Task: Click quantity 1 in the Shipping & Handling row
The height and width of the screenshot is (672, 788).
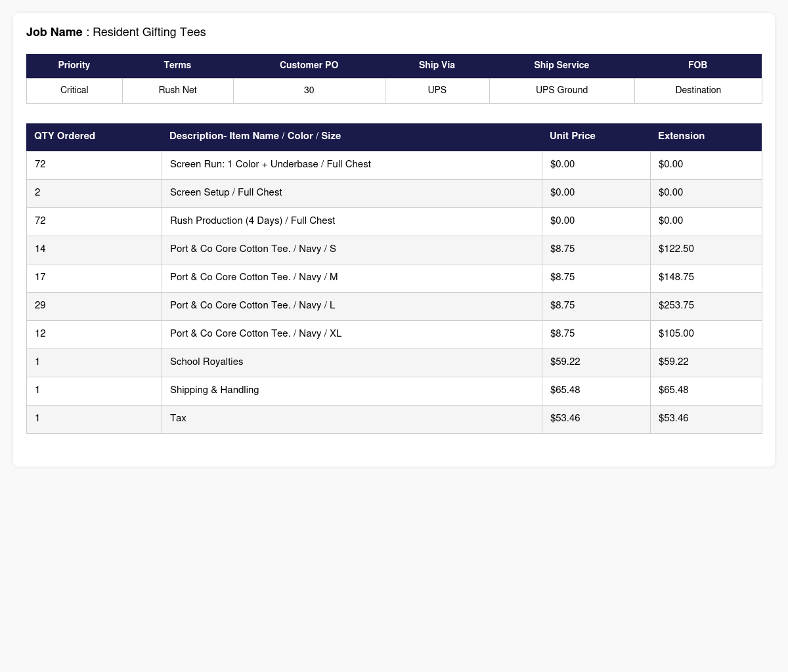Action: [x=94, y=390]
